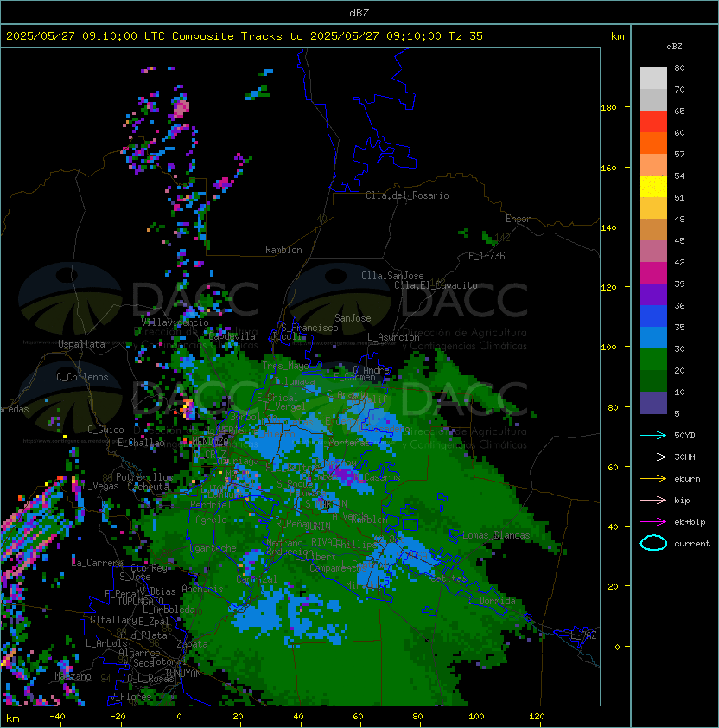Select the mauve 42–45 dBZ legend swatch
719x728 pixels.
point(653,252)
